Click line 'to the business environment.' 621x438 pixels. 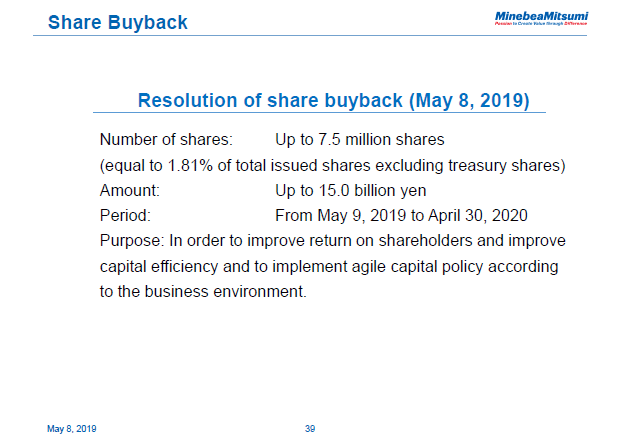tap(203, 291)
